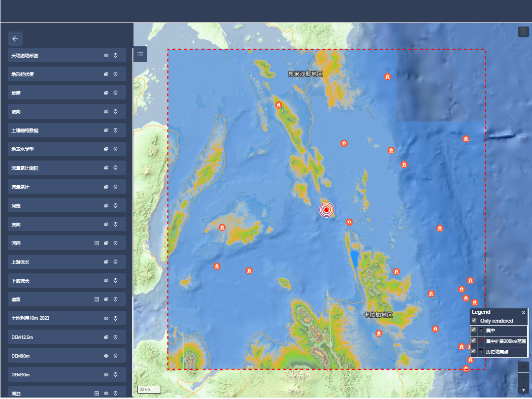Image resolution: width=532 pixels, height=399 pixels.
Task: Select the 坡向 layer row label
Action: click(x=16, y=112)
